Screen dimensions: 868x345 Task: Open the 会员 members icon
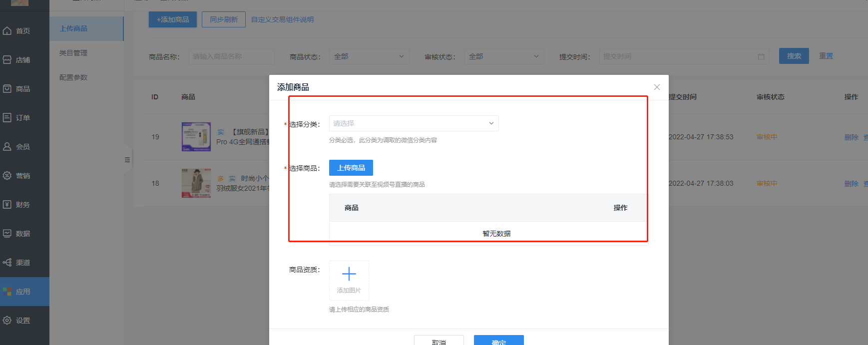click(x=7, y=147)
